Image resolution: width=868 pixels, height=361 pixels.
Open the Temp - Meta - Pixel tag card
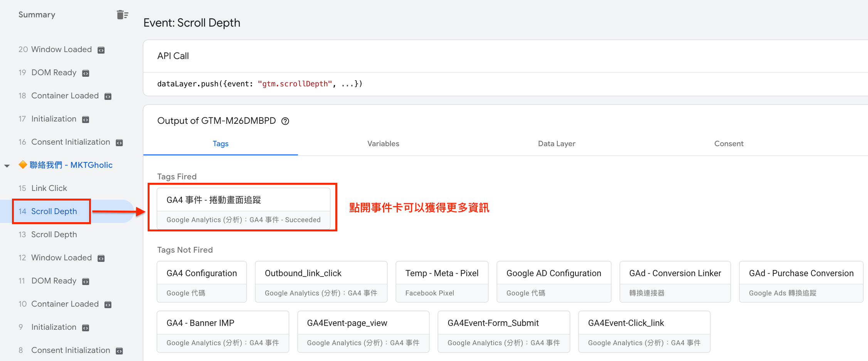[442, 282]
